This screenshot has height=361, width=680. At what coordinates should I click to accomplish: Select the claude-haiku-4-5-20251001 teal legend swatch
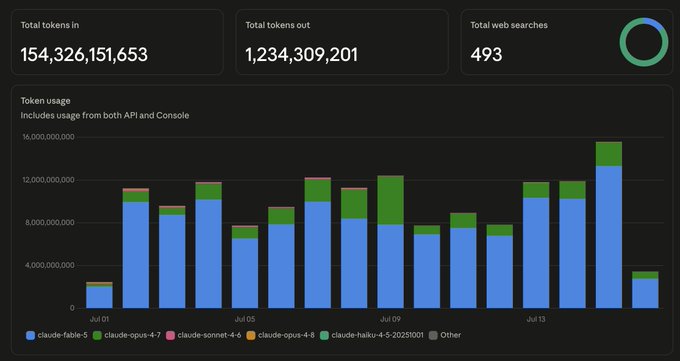pyautogui.click(x=324, y=335)
